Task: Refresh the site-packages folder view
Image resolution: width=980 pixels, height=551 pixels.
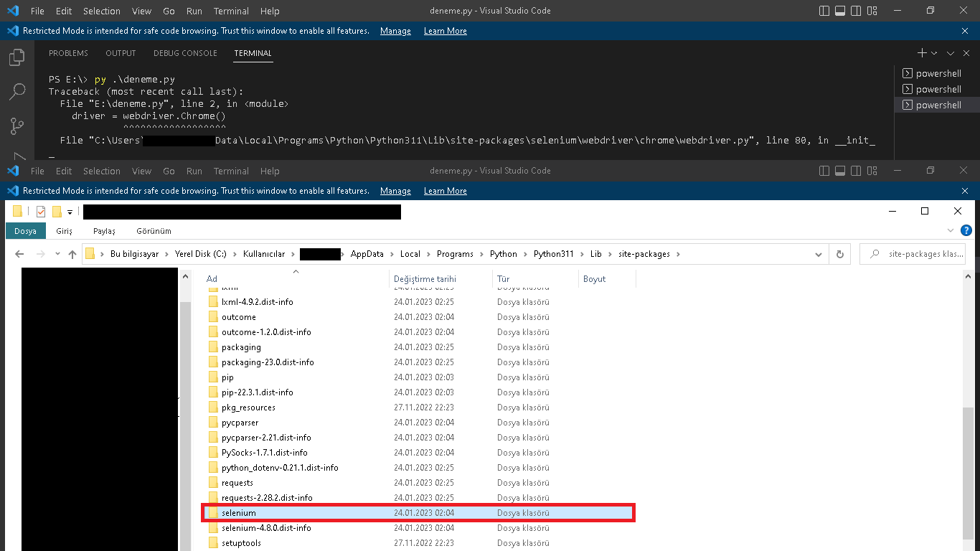Action: click(839, 254)
